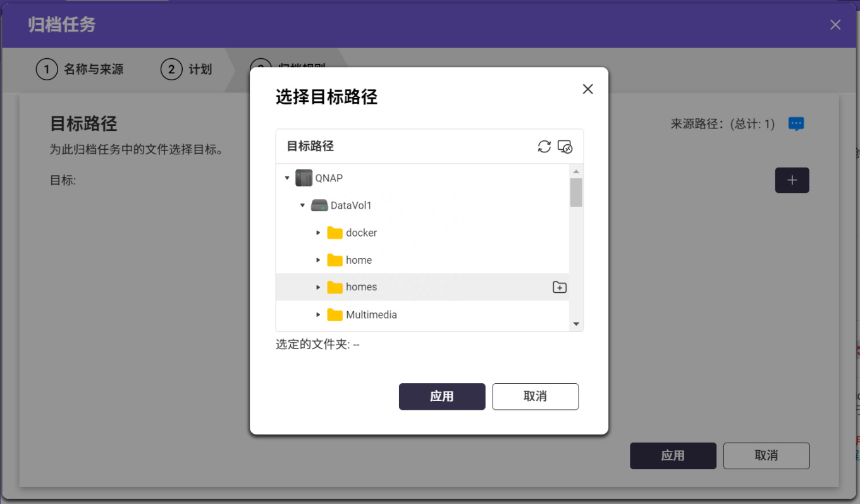860x504 pixels.
Task: Click the scrollbar up arrow
Action: click(x=576, y=171)
